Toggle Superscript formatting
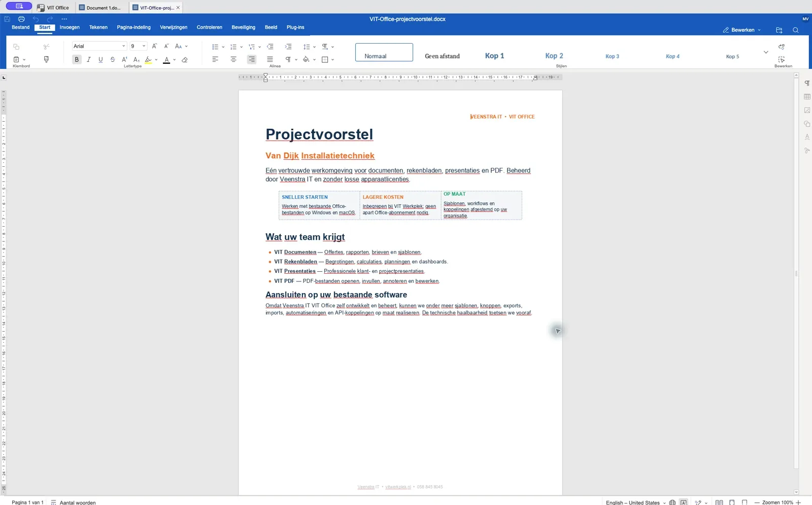The width and height of the screenshot is (812, 505). (124, 60)
